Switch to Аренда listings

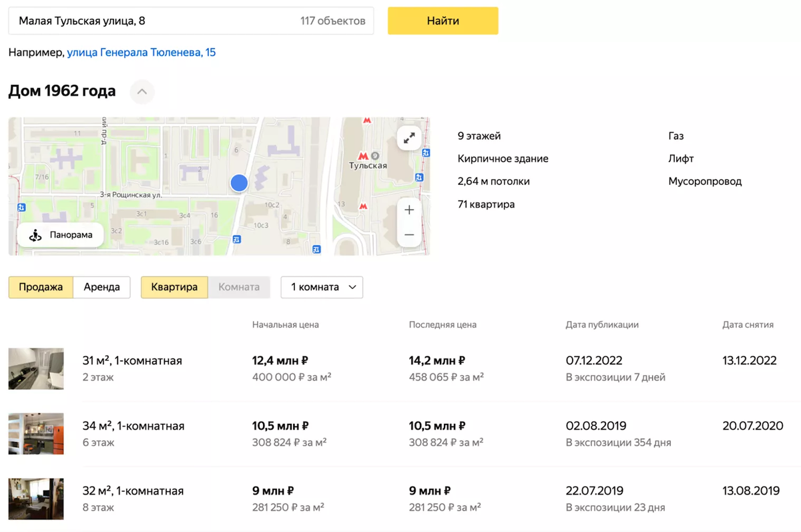point(101,287)
